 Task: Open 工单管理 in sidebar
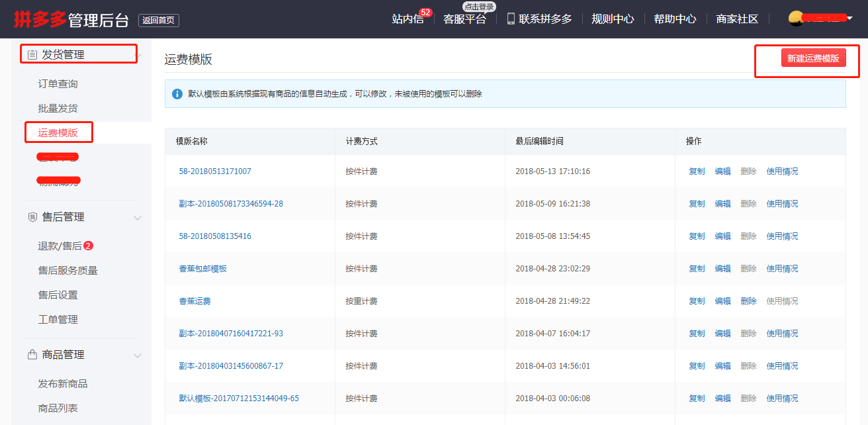58,320
